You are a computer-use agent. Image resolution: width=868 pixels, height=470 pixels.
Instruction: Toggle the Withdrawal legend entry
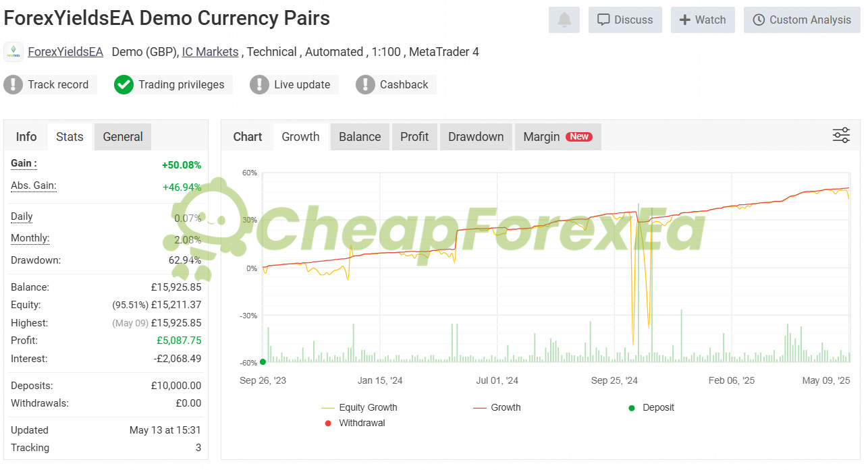click(x=354, y=423)
